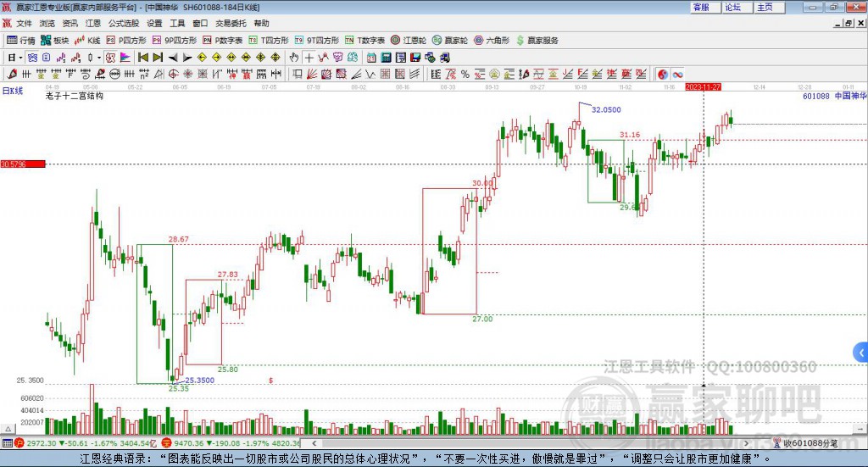Viewport: 868px width, 467px height.
Task: Switch to K线 chart view
Action: [87, 40]
